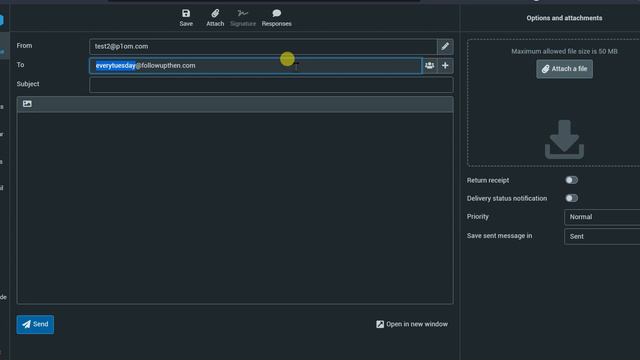Select the From address field
Viewport: 640px width, 360px height.
(x=263, y=47)
